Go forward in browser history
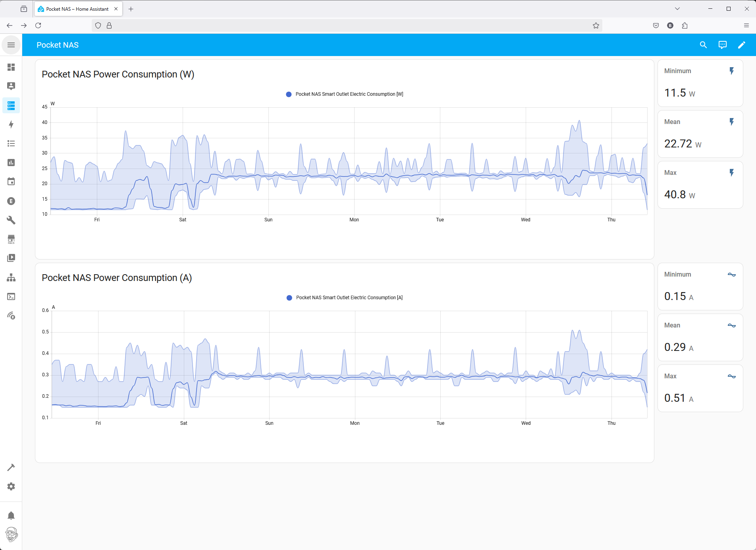Viewport: 756px width, 550px height. [24, 25]
